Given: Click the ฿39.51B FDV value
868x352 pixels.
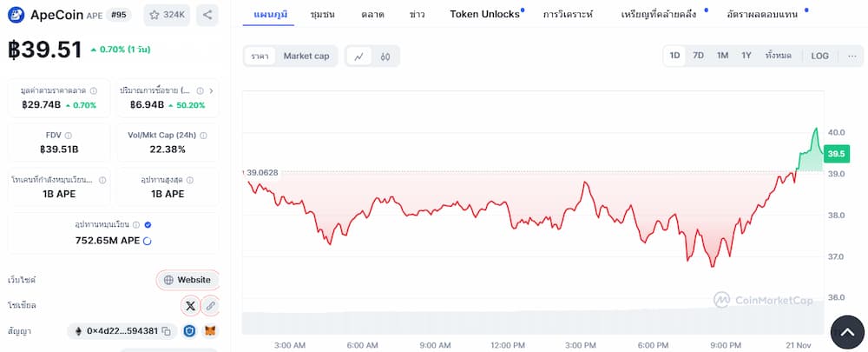Looking at the screenshot, I should pyautogui.click(x=59, y=149).
